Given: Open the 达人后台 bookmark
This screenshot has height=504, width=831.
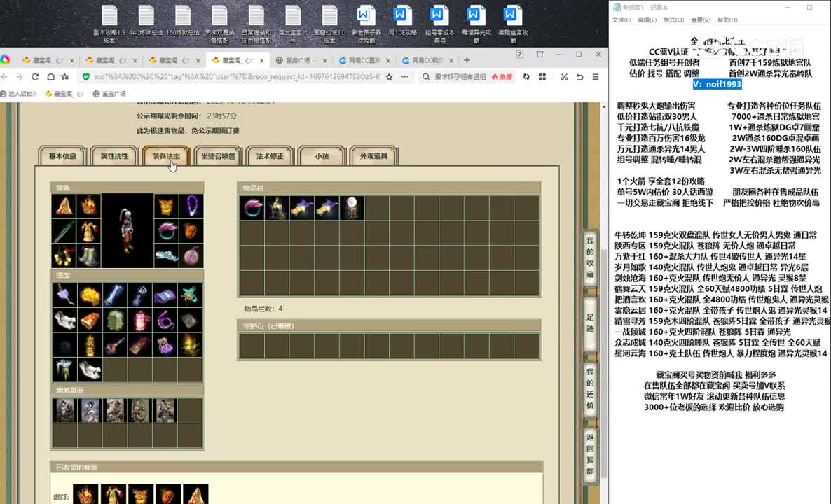Looking at the screenshot, I should [x=19, y=94].
